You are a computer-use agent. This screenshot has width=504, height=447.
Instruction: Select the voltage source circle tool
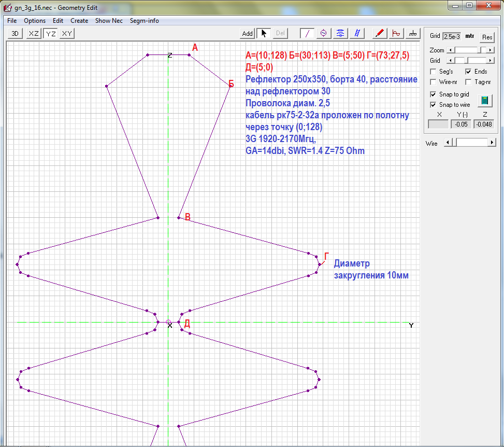[324, 33]
